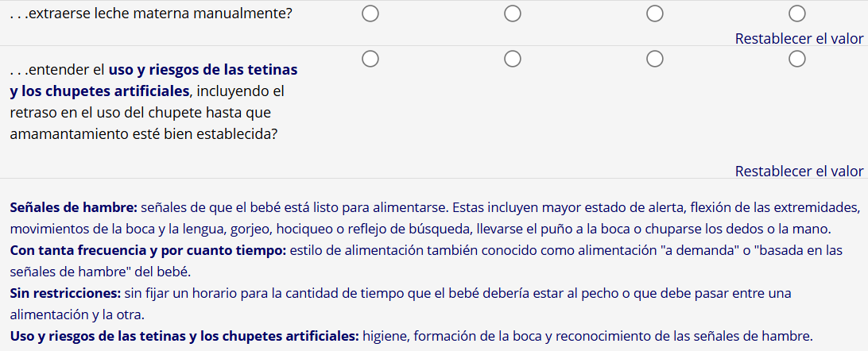The width and height of the screenshot is (868, 351).
Task: Click 'Restablecer el valor' under the chupetes question
Action: click(x=799, y=171)
